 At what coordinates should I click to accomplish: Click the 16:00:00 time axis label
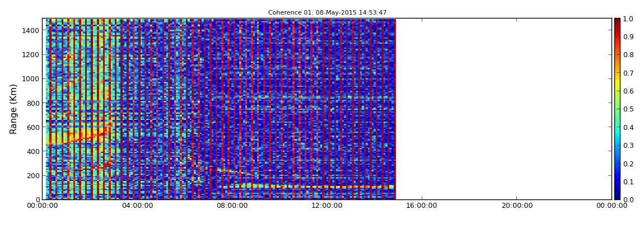pos(422,206)
